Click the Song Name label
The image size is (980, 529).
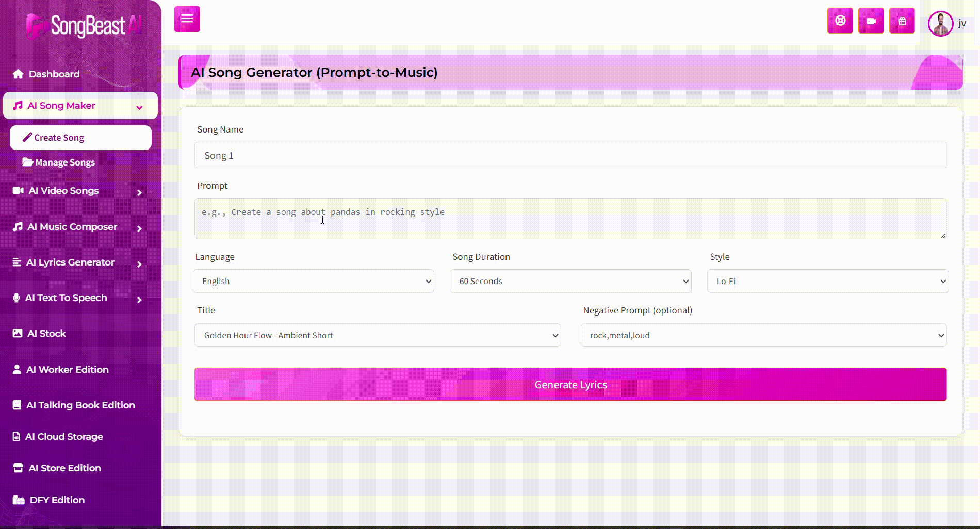(220, 129)
